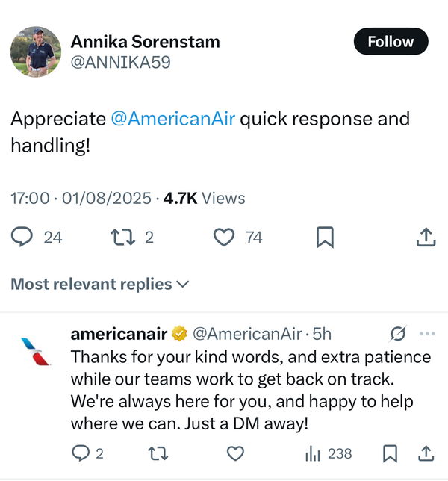Screen dimensions: 448x481
Task: Like the main tweet
Action: point(224,238)
